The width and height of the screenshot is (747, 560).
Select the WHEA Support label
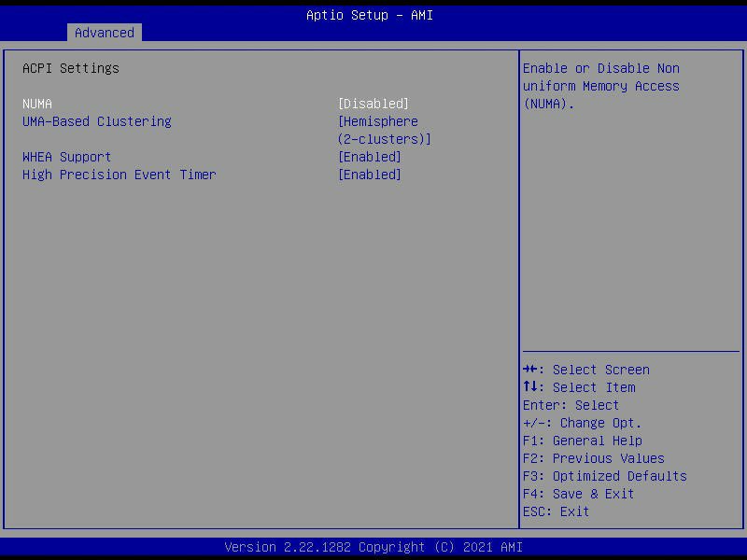pyautogui.click(x=66, y=157)
